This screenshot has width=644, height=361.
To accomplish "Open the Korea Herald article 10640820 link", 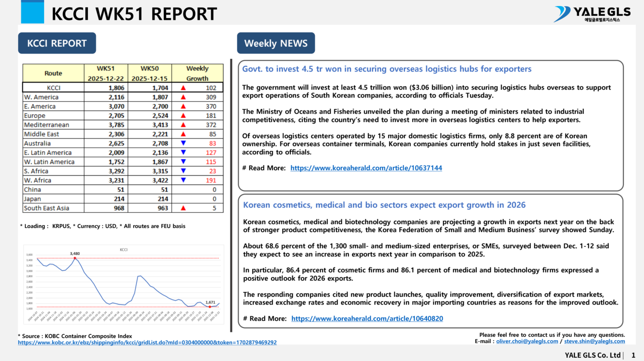I will 367,319.
